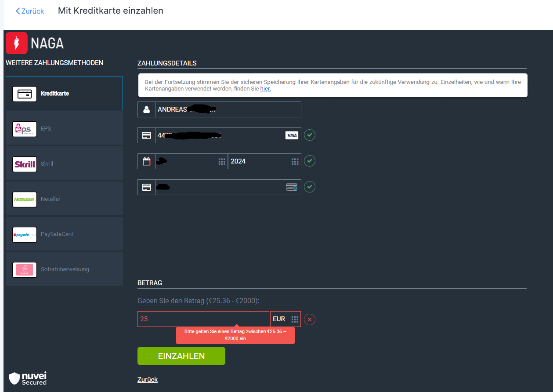Select the Skrill logo icon
The width and height of the screenshot is (553, 392).
[25, 164]
